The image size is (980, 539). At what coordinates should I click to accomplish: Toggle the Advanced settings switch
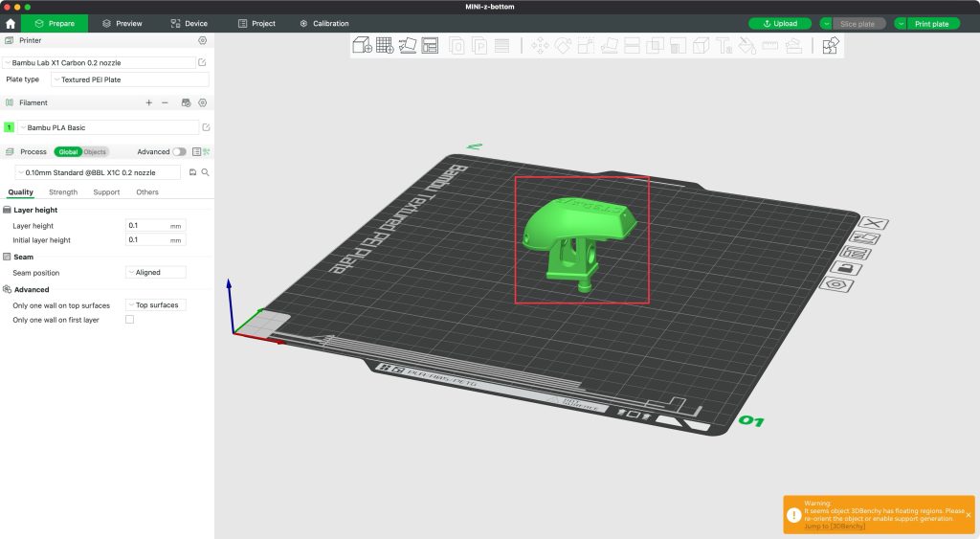179,152
